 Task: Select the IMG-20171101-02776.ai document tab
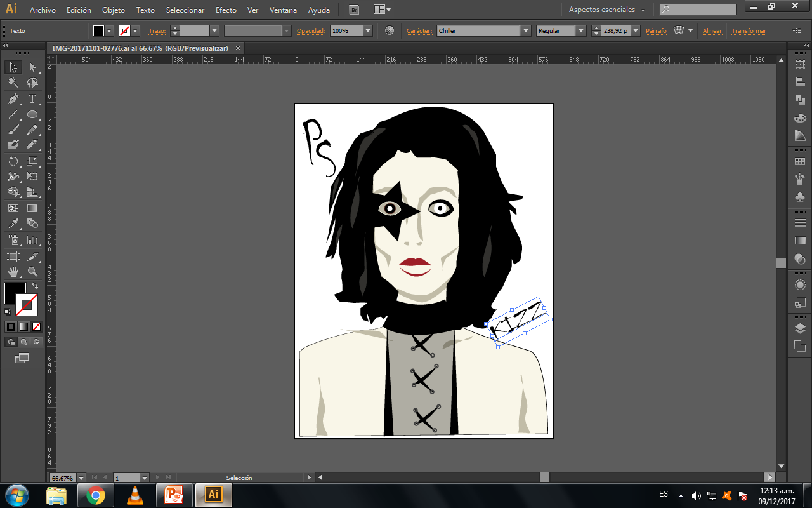(140, 48)
